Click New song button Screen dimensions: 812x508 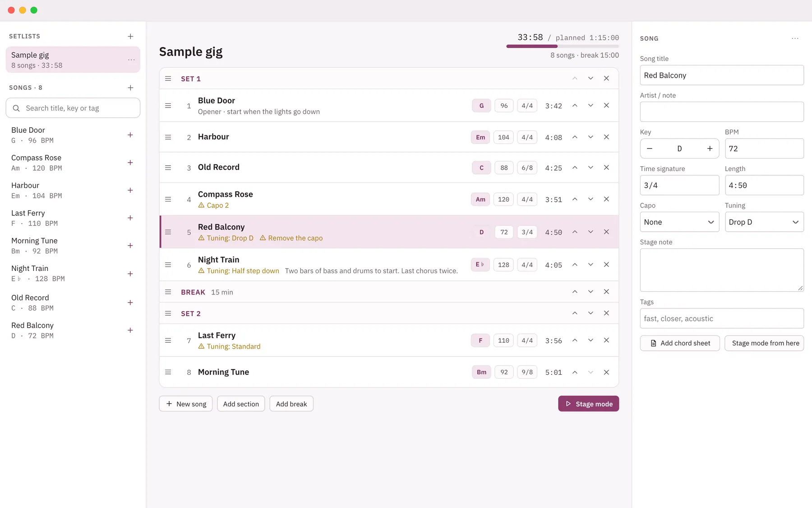(x=186, y=404)
